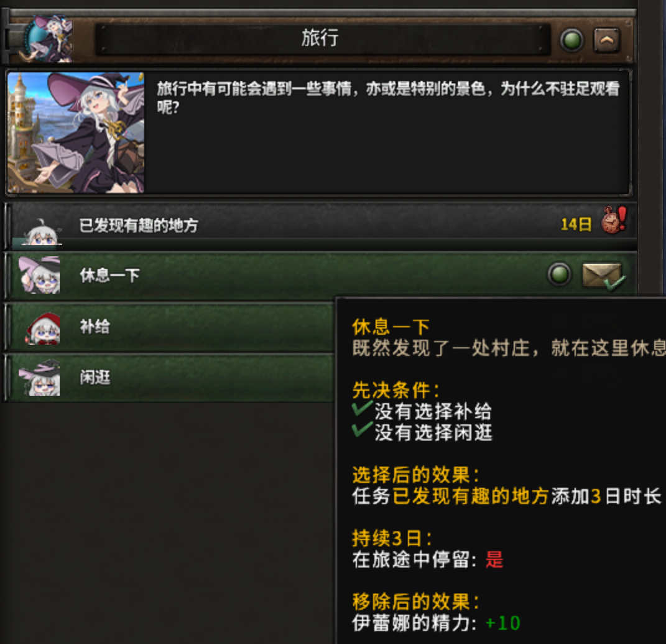
Task: Click the checkmark next to 没有选择补给
Action: pyautogui.click(x=362, y=409)
